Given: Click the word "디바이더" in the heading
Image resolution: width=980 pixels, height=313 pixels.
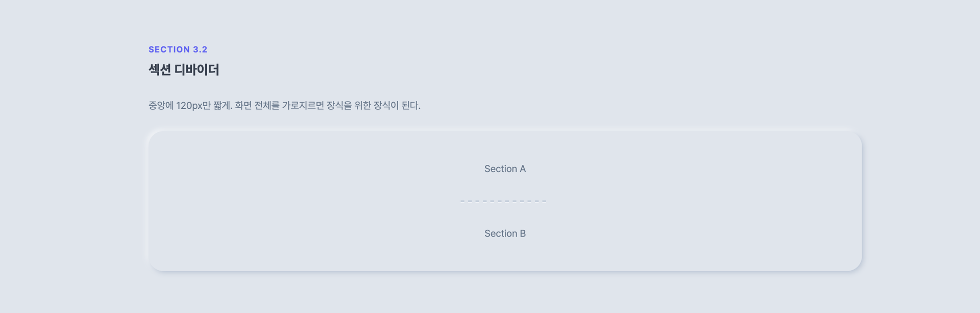Looking at the screenshot, I should tap(197, 69).
